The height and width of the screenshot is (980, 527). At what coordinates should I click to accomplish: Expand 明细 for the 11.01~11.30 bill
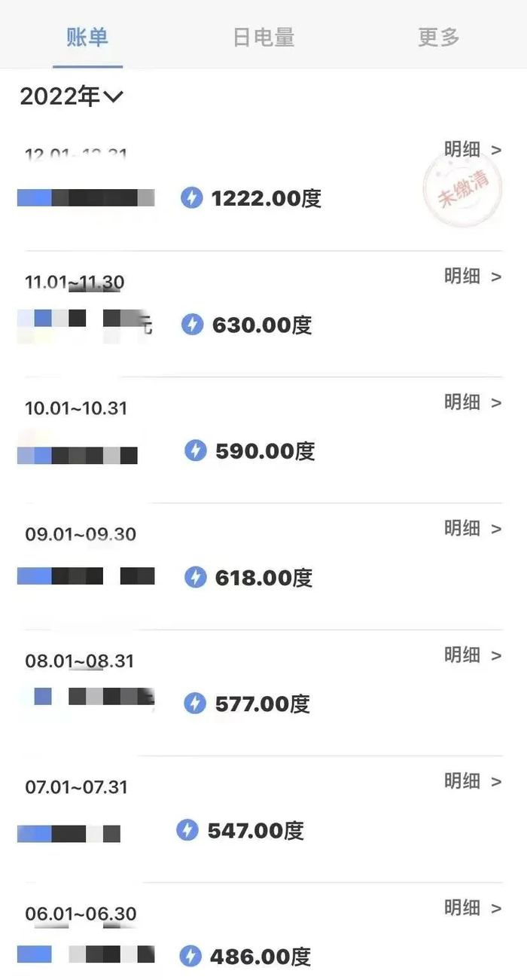click(x=472, y=276)
